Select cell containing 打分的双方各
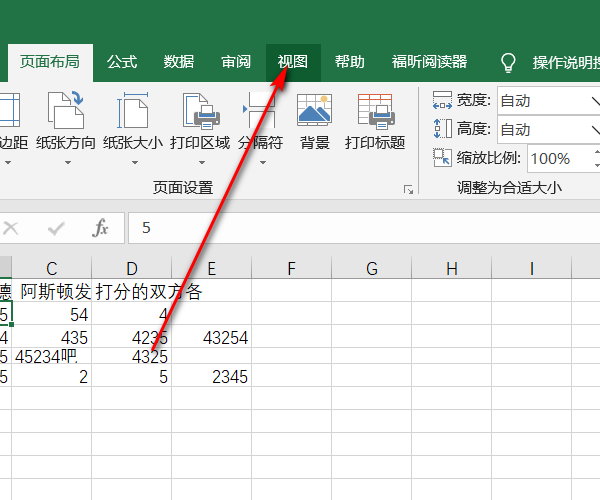 tap(132, 291)
